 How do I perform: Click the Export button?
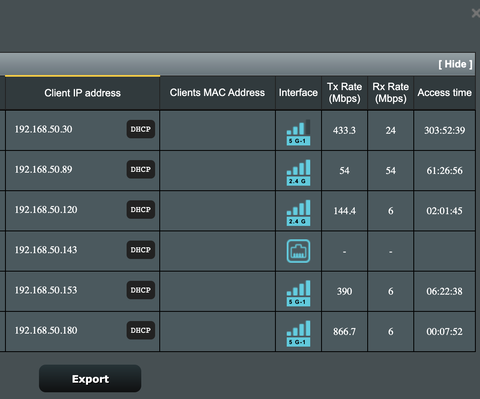point(90,379)
